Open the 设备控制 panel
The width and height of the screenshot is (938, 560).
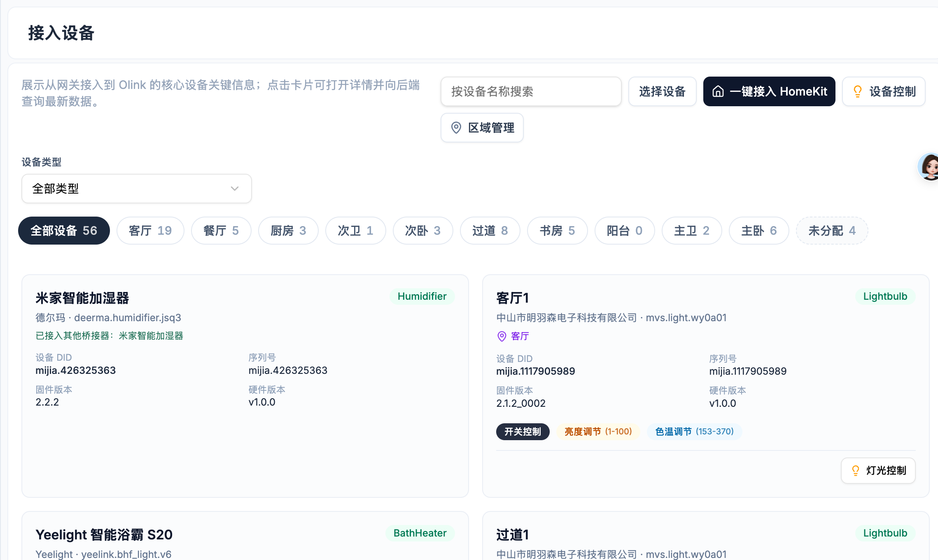pyautogui.click(x=884, y=91)
